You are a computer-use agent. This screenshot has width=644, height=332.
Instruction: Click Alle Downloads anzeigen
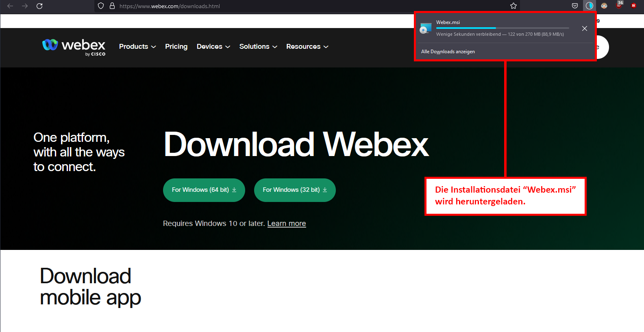tap(448, 52)
